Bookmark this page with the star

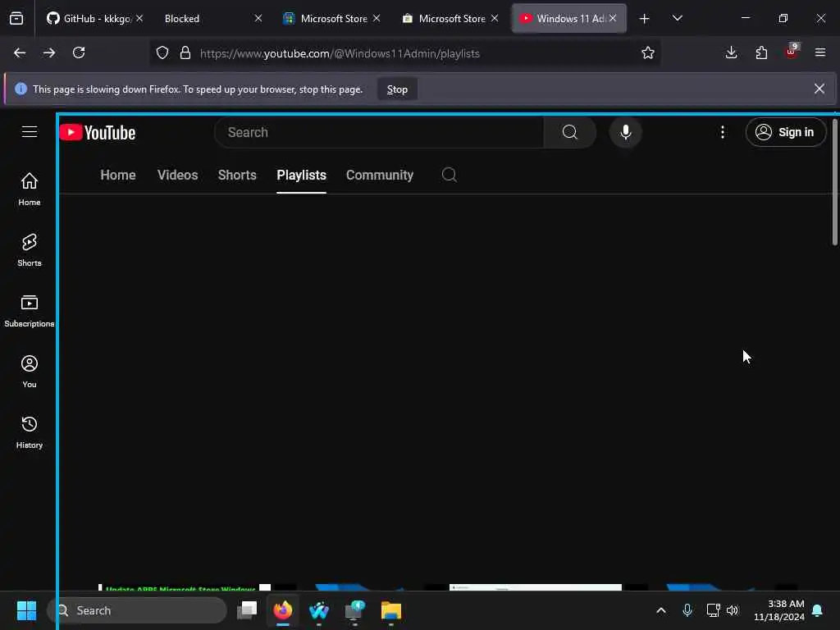point(648,52)
